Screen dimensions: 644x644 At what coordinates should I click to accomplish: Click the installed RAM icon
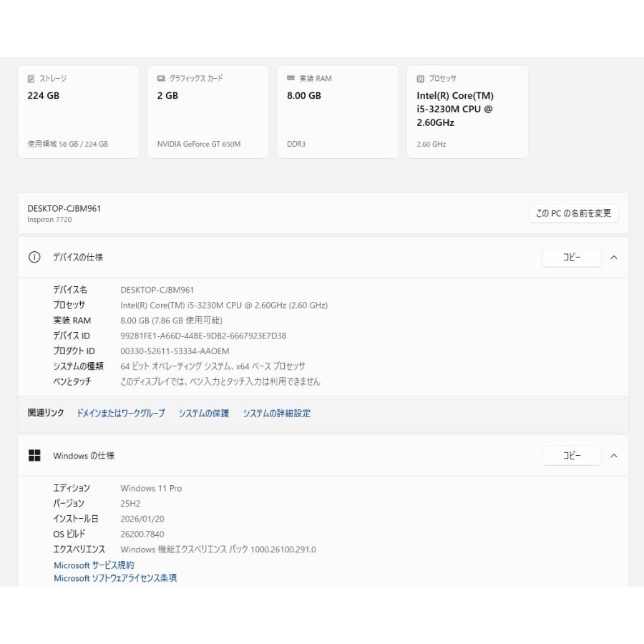click(x=291, y=78)
